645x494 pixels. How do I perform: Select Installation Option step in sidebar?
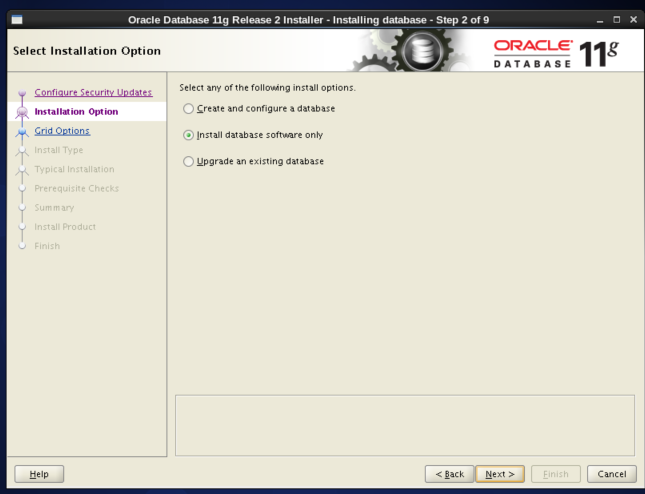tap(76, 111)
